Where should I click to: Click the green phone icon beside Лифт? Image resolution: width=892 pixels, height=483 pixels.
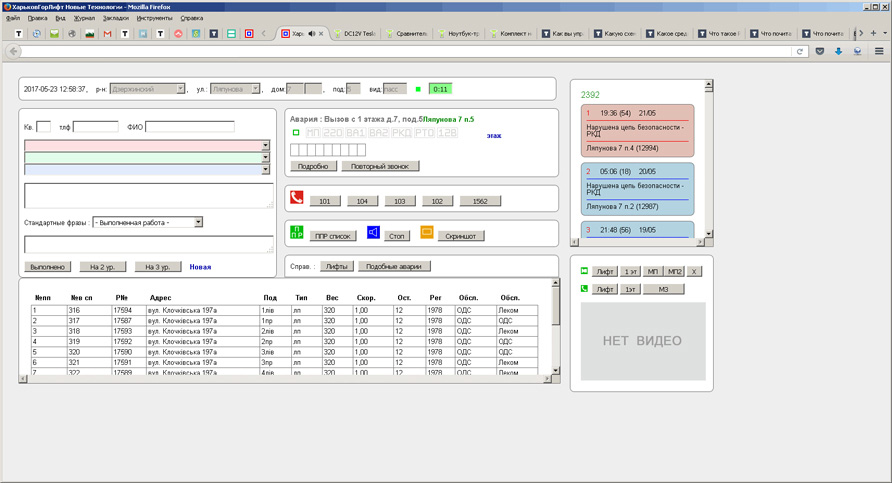pyautogui.click(x=584, y=289)
